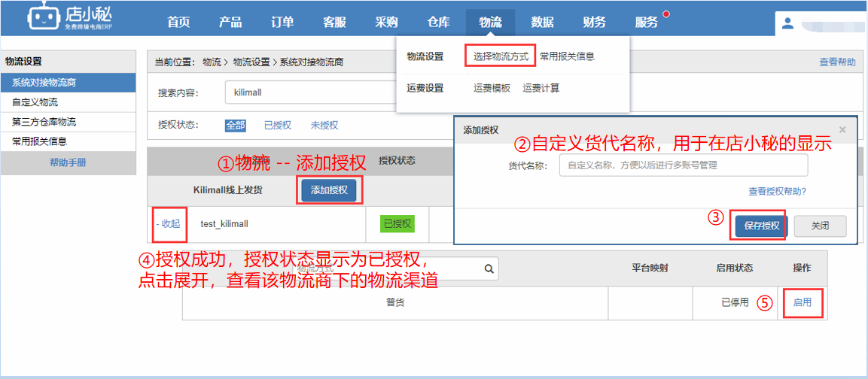The image size is (868, 379).
Task: Select 系统对接物流商 in the sidebar
Action: [x=68, y=83]
